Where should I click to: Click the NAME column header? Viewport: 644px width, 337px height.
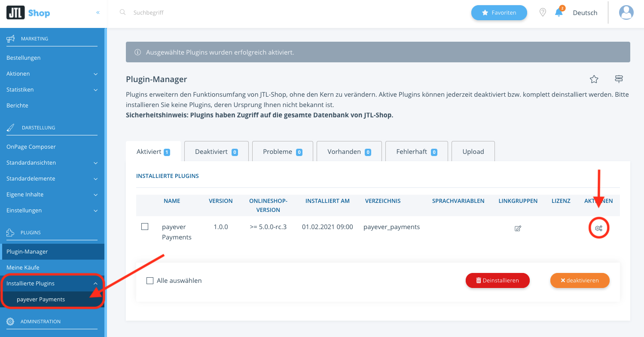(172, 201)
